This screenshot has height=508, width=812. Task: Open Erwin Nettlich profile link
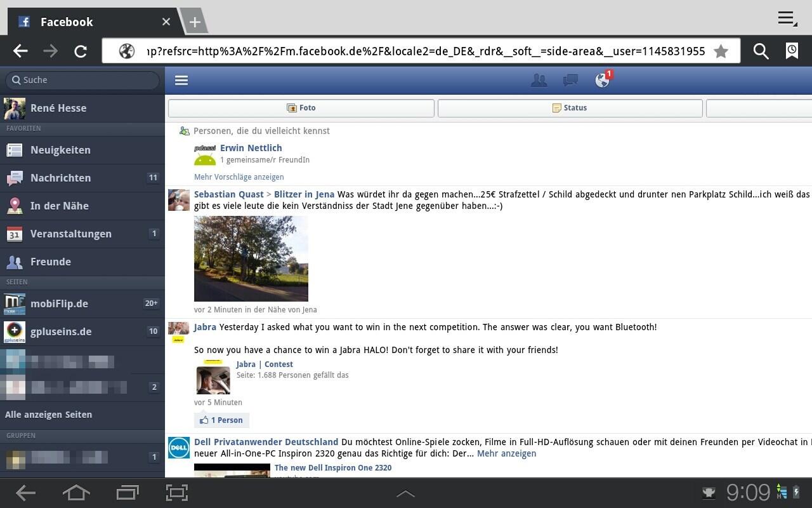tap(251, 148)
